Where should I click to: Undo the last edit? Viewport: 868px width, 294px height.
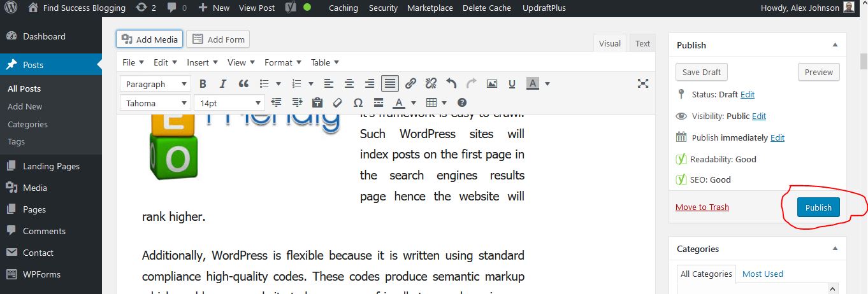(451, 83)
